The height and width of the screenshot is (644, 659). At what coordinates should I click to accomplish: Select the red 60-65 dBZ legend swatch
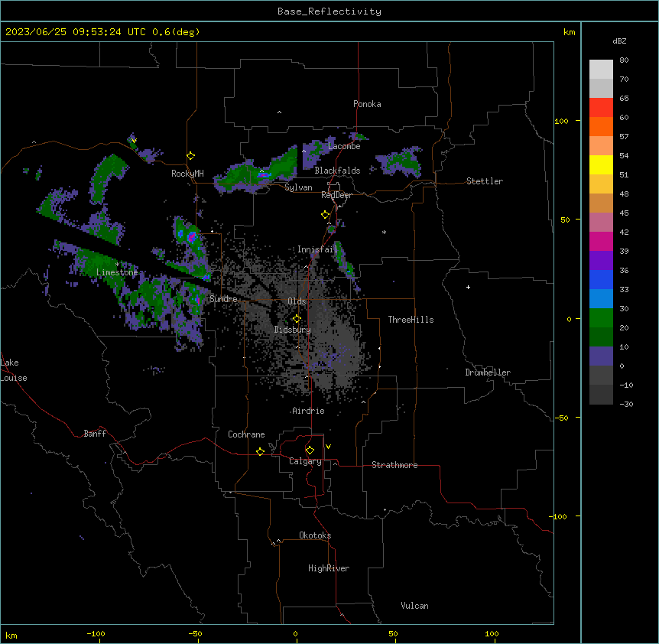click(601, 108)
